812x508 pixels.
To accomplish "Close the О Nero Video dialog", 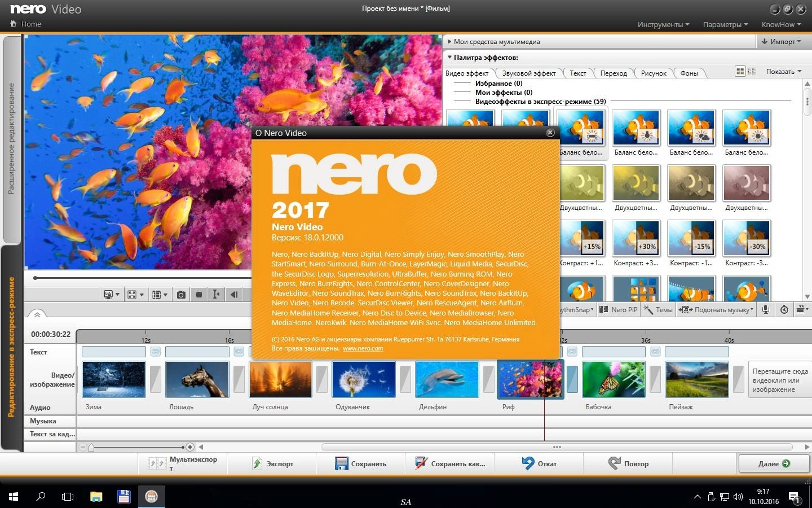I will click(x=550, y=133).
